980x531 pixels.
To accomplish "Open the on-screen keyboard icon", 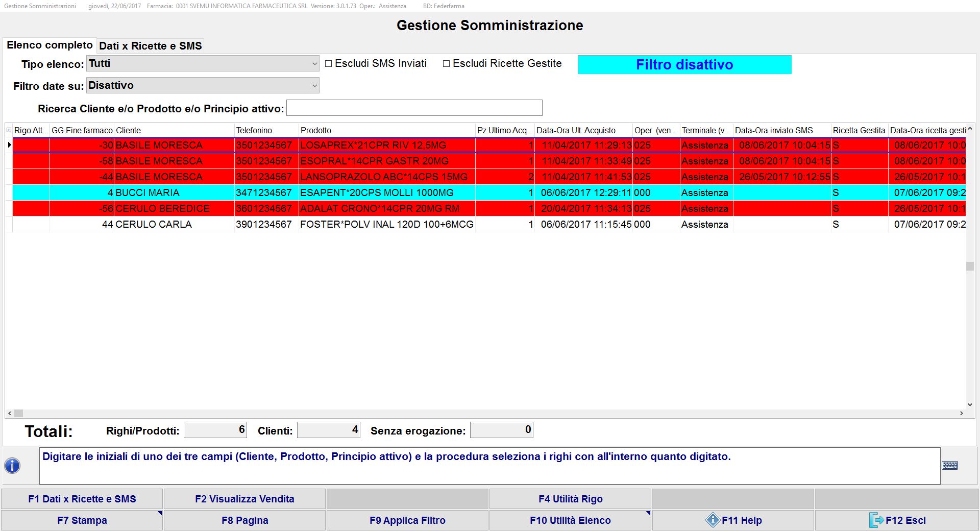I will click(x=950, y=466).
